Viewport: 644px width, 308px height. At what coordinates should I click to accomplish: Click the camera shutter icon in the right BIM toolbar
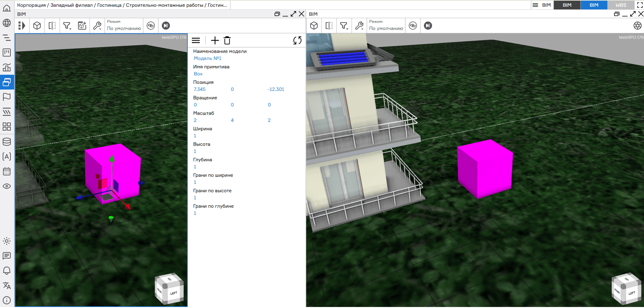[637, 26]
